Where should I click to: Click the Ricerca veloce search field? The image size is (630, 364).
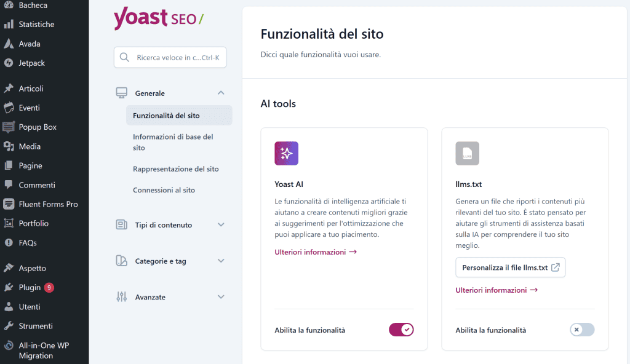(x=170, y=57)
